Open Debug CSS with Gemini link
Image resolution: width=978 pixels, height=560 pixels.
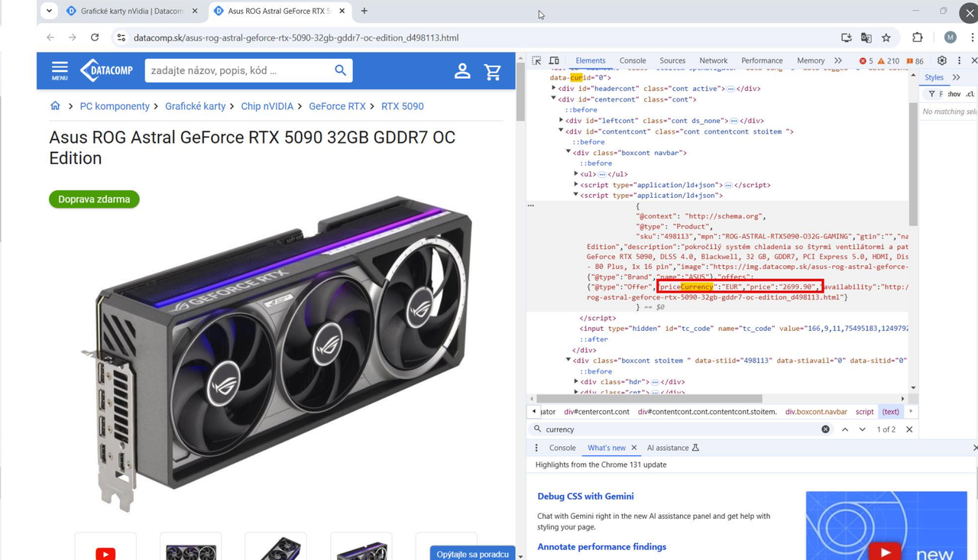coord(586,497)
